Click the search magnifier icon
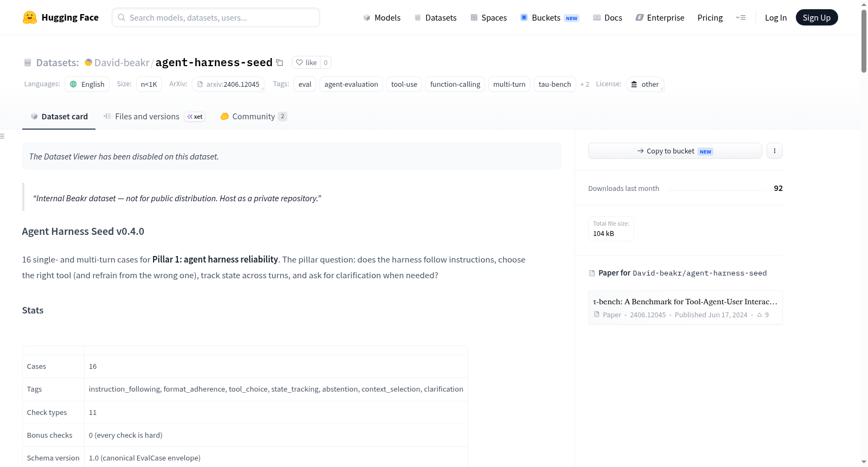The height and width of the screenshot is (467, 868). (122, 17)
